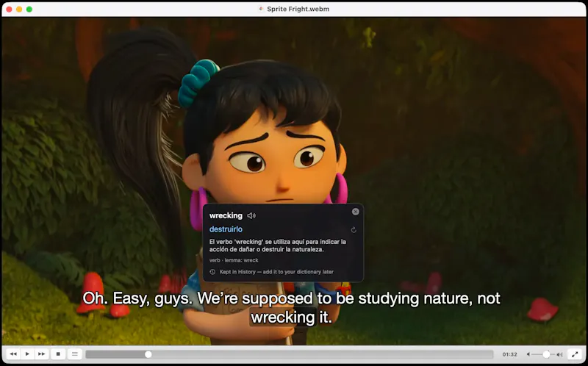Viewport: 588px width, 366px height.
Task: Click the 'verb · lemma: wreck' line
Action: point(234,260)
